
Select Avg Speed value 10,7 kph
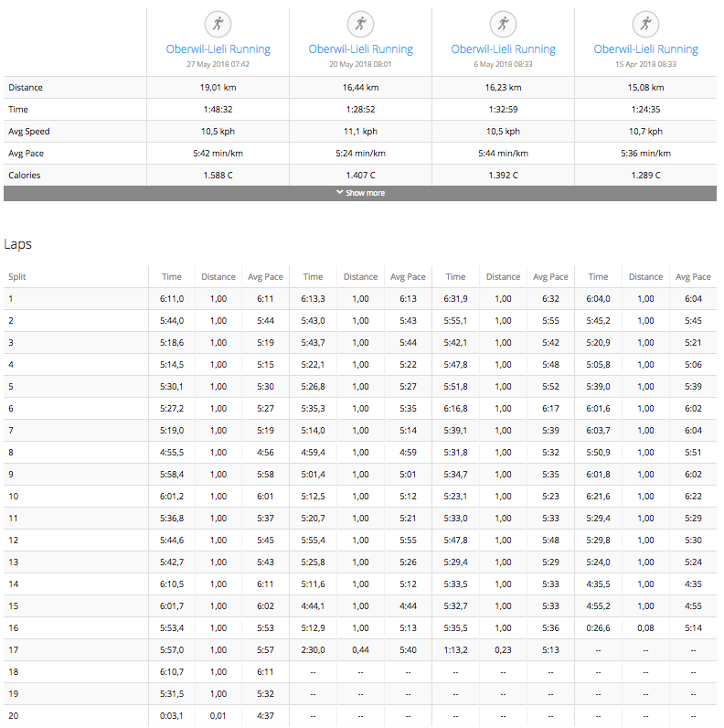click(645, 132)
